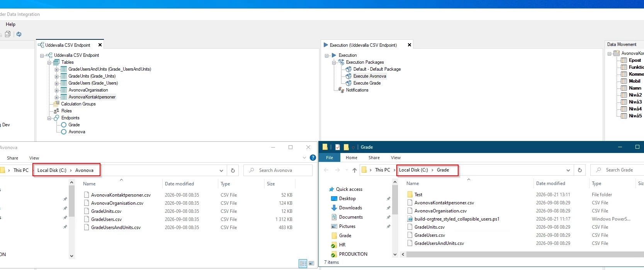Open the Grade address bar dropdown
Image resolution: width=644 pixels, height=270 pixels.
click(x=568, y=170)
